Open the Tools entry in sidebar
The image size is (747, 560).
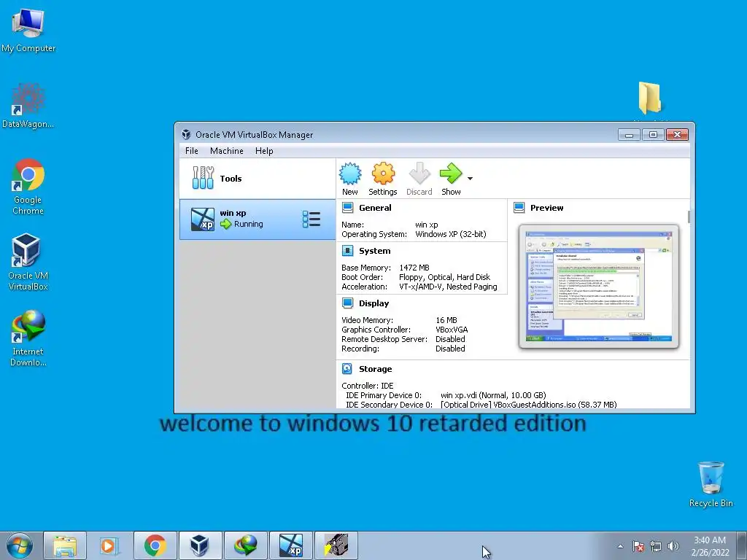point(258,179)
